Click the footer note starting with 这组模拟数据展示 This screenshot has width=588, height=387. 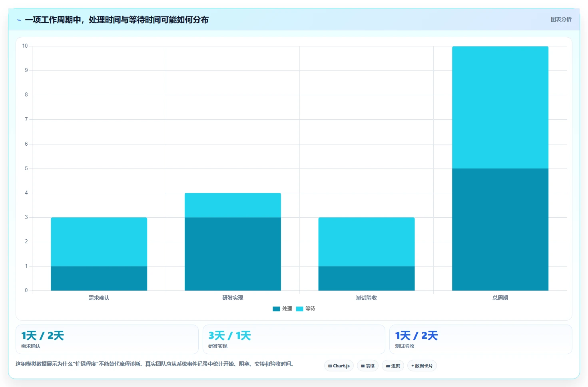pyautogui.click(x=155, y=364)
